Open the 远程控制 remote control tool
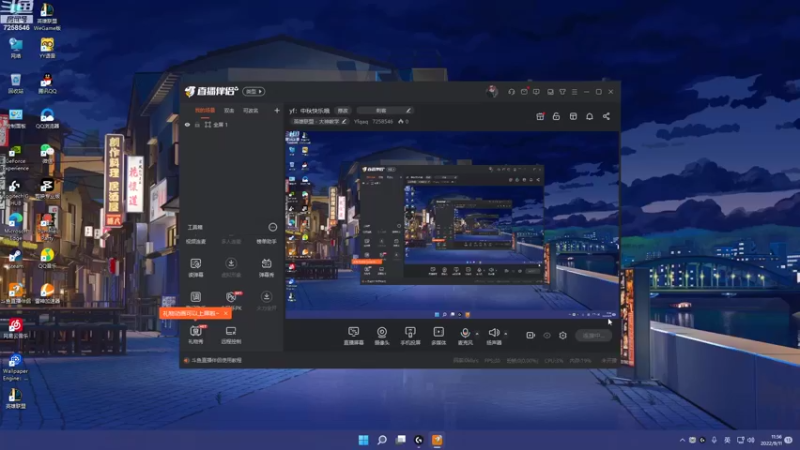The width and height of the screenshot is (800, 450). (x=231, y=334)
